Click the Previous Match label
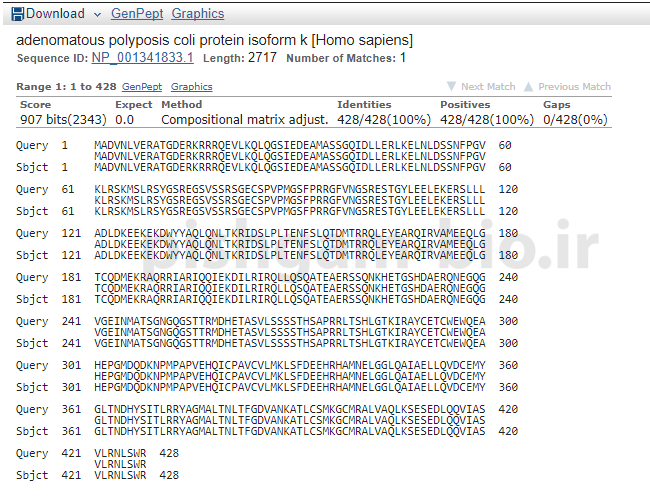 [x=574, y=87]
